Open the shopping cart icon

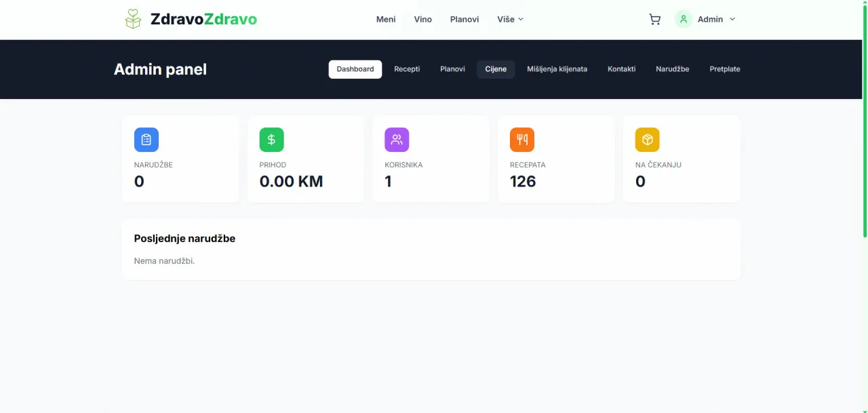[x=654, y=20]
